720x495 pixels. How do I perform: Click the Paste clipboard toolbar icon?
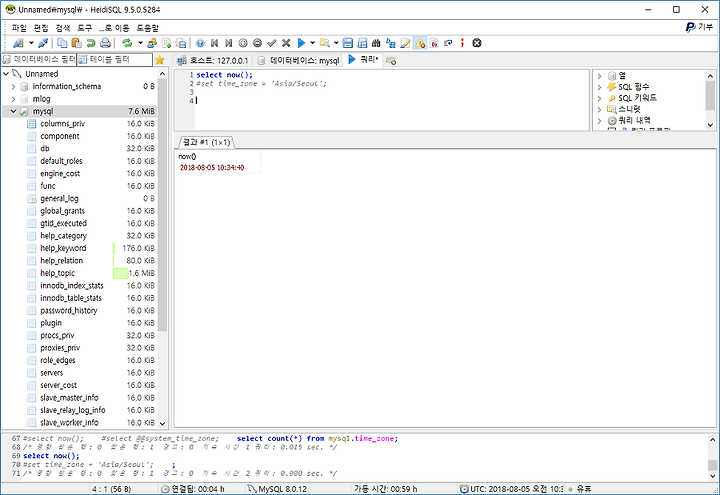click(76, 43)
